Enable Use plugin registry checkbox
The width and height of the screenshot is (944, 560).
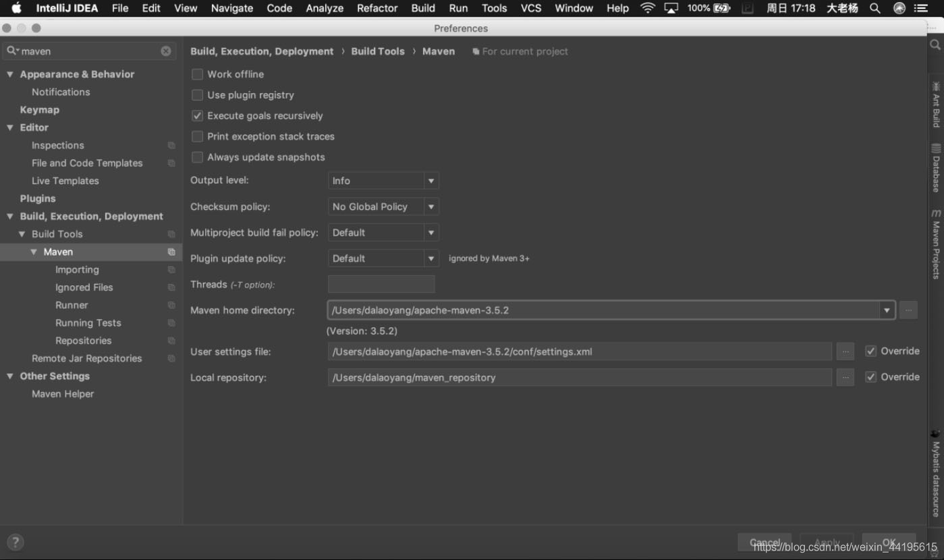pyautogui.click(x=197, y=95)
